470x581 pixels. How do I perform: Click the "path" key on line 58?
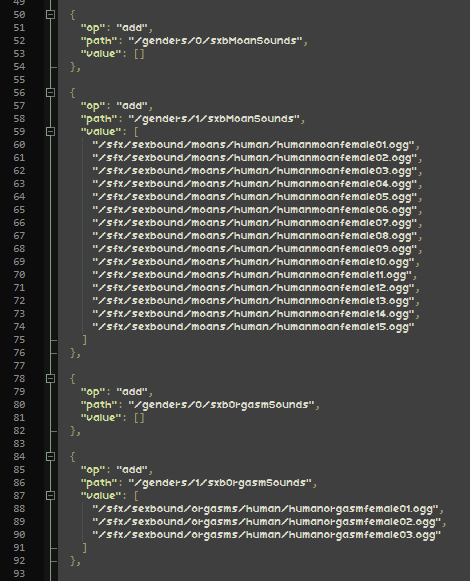(x=99, y=119)
